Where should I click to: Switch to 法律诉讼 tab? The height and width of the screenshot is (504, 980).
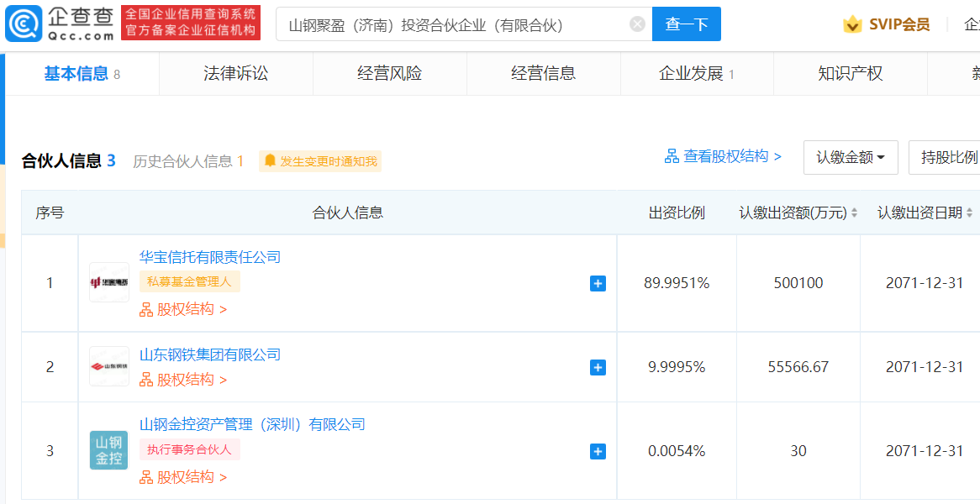(235, 74)
